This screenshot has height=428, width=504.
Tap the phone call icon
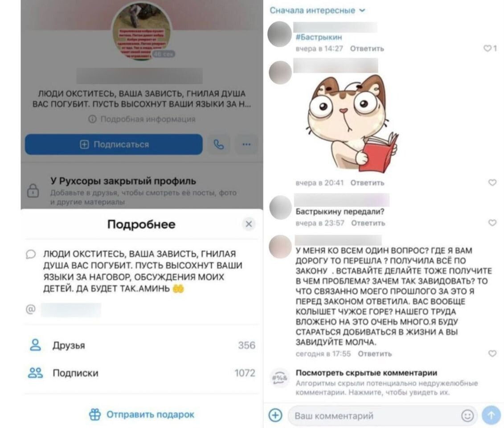coord(219,144)
